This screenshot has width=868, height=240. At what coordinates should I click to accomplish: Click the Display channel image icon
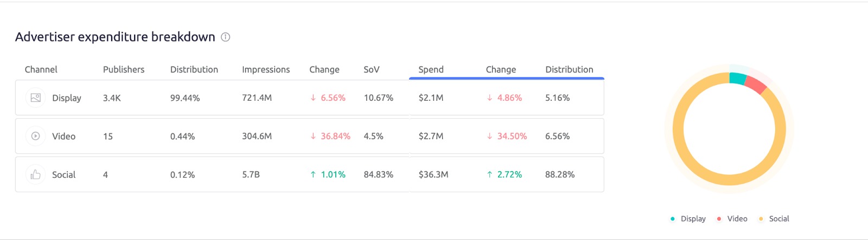35,98
